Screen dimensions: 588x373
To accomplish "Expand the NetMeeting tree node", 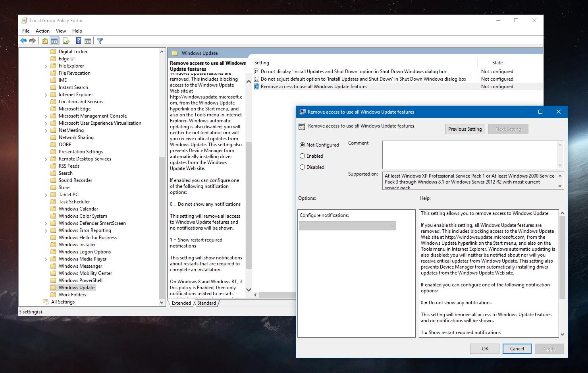I will [x=46, y=131].
